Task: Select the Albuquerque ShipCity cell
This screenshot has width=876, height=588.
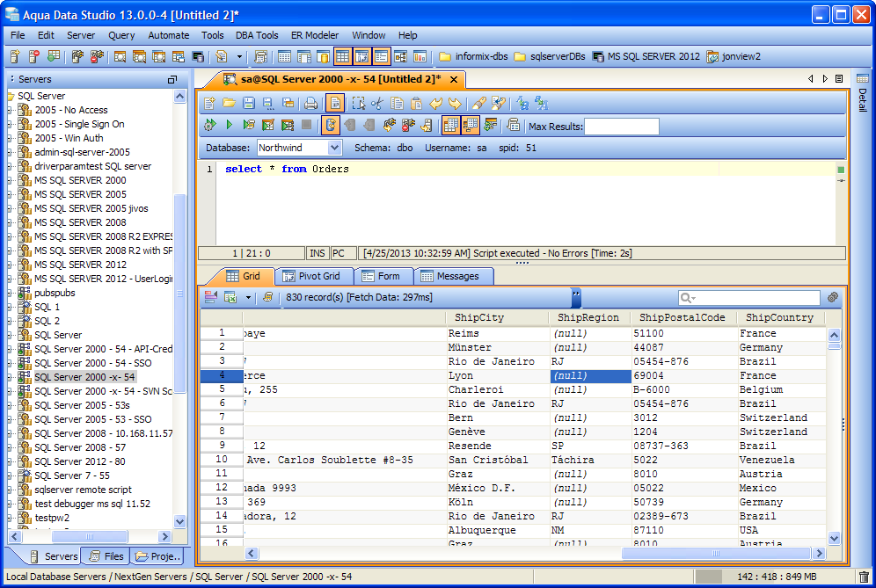Action: coord(498,531)
